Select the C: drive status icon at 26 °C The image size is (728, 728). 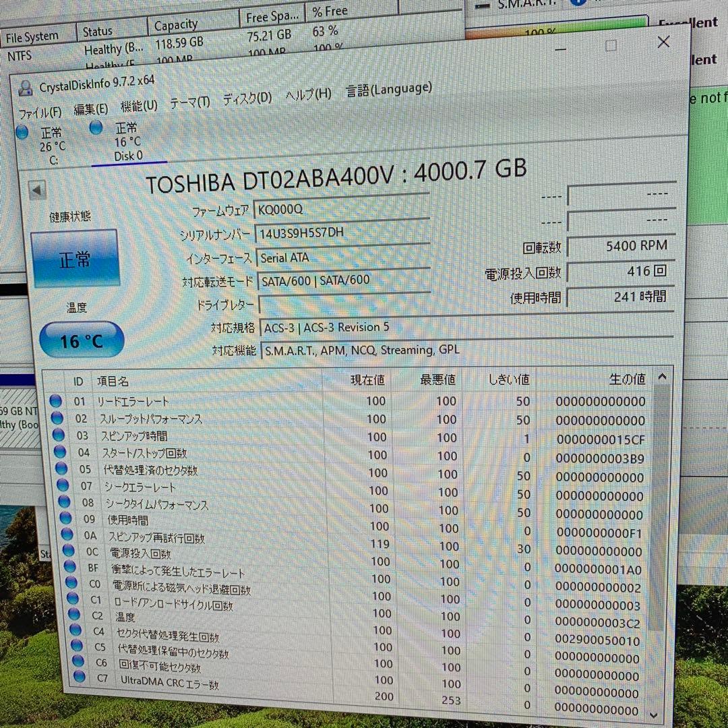[x=22, y=132]
